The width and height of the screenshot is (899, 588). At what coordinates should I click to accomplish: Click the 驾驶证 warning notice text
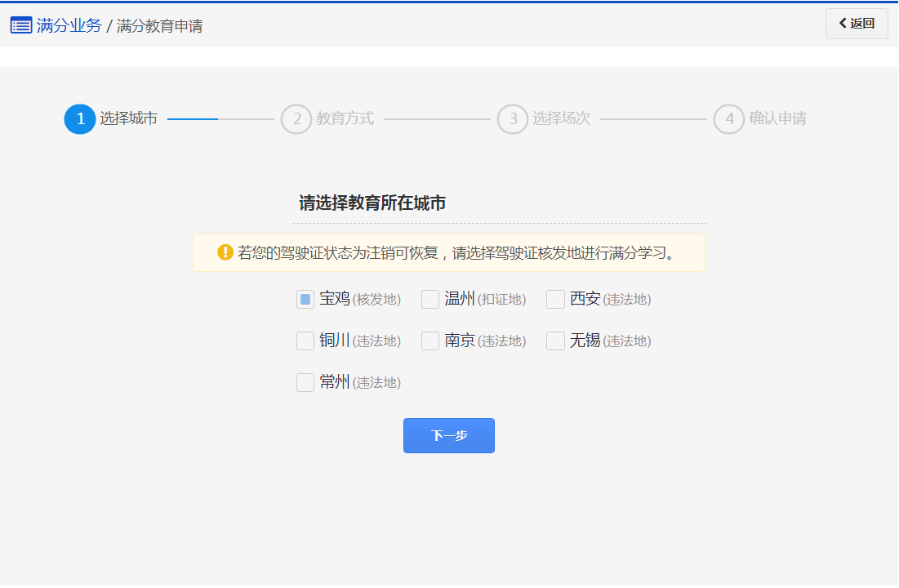click(457, 253)
